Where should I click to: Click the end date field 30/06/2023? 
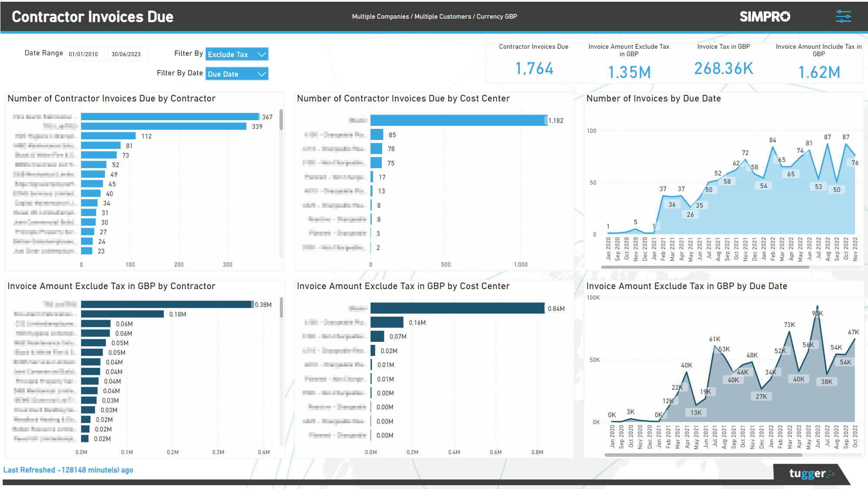pyautogui.click(x=128, y=54)
